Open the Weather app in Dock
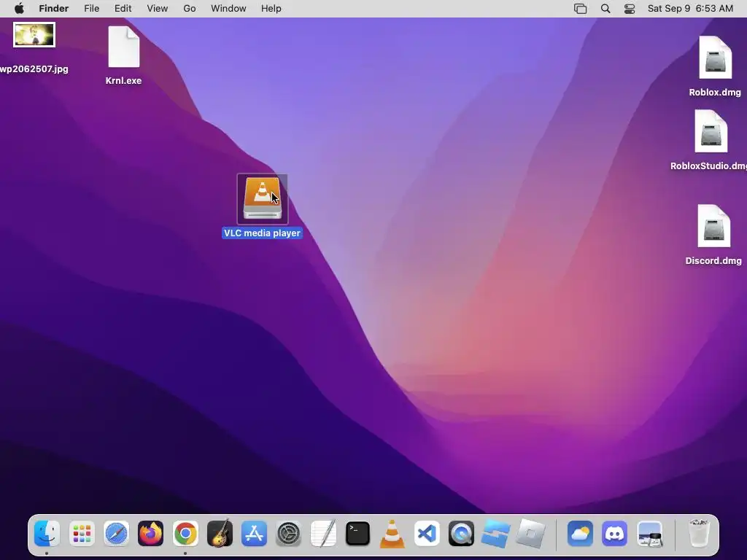 point(580,533)
